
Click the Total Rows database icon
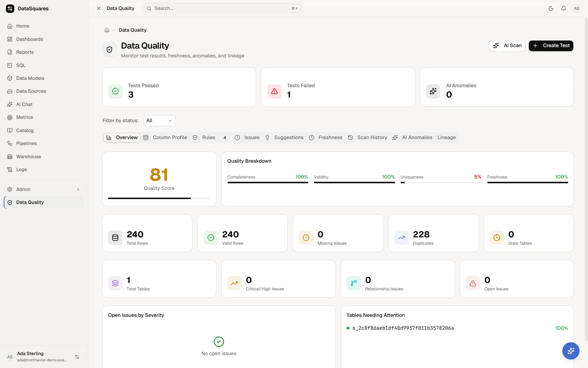[x=115, y=238]
